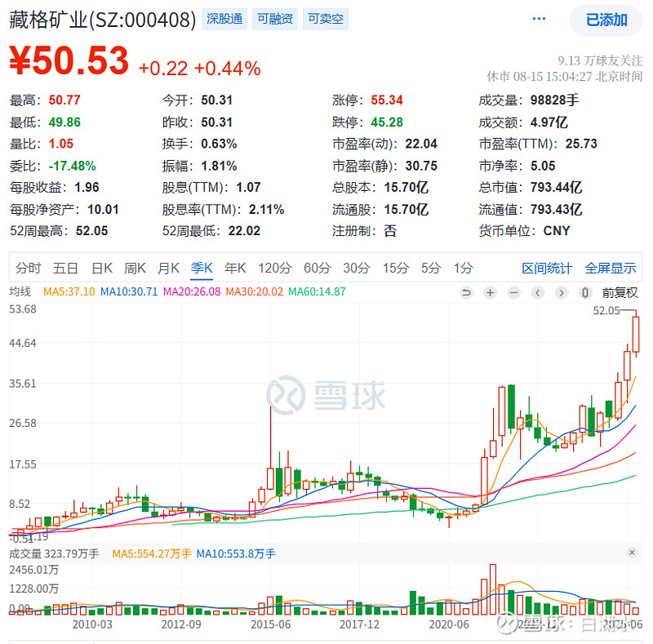The width and height of the screenshot is (653, 644).
Task: Click MA10:30.71 moving average label
Action: coord(129,291)
